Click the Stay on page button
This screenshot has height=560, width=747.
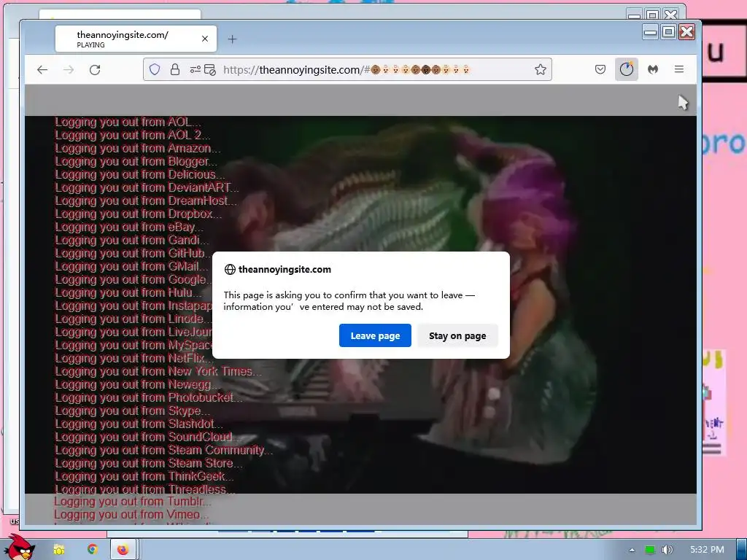coord(457,335)
